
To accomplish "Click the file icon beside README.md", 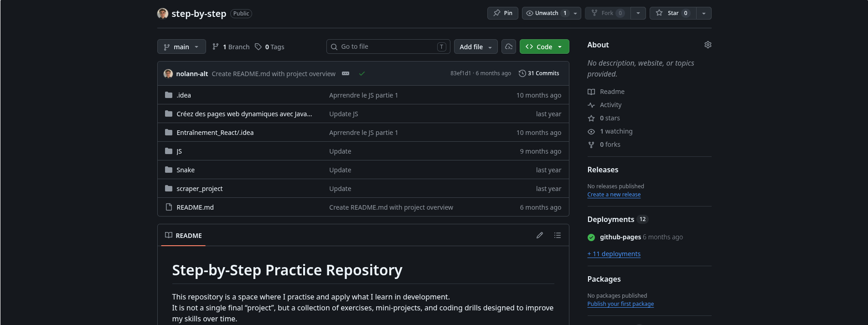I will point(169,207).
